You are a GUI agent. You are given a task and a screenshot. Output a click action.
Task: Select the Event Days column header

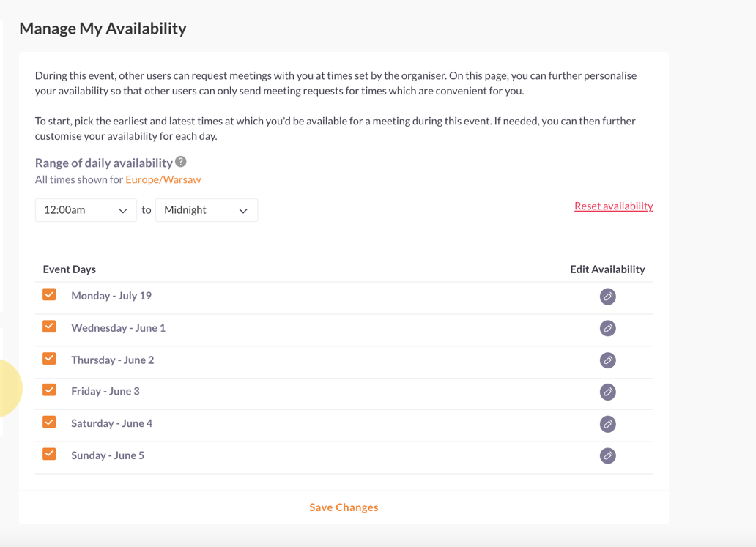(x=69, y=269)
